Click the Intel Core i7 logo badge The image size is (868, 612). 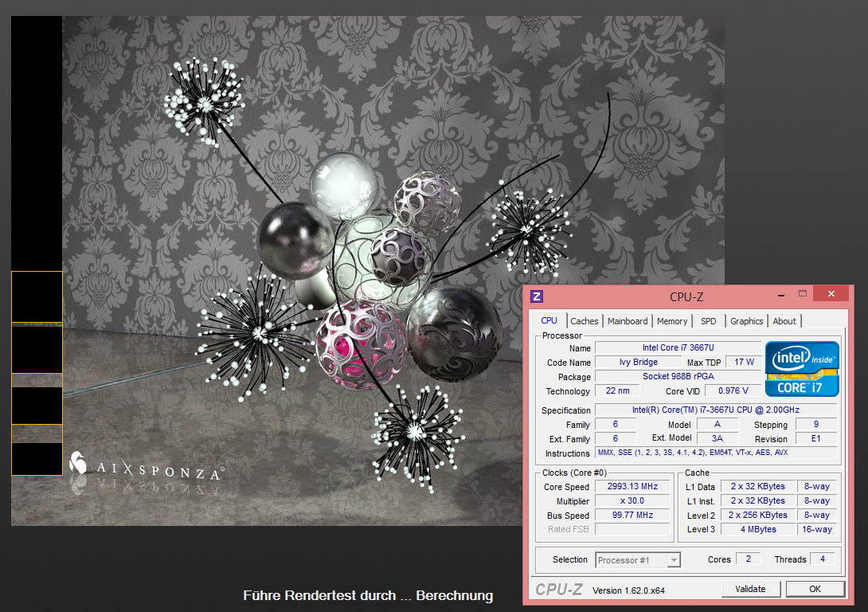point(802,369)
